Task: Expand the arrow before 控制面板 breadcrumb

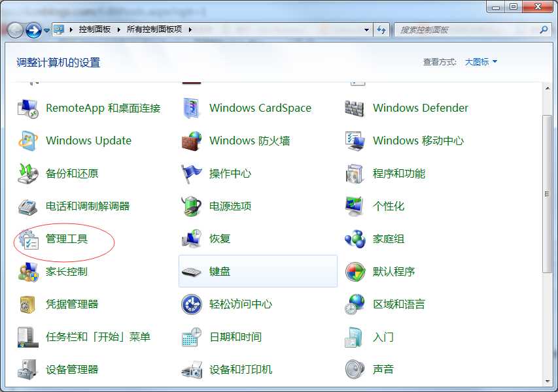Action: click(71, 30)
